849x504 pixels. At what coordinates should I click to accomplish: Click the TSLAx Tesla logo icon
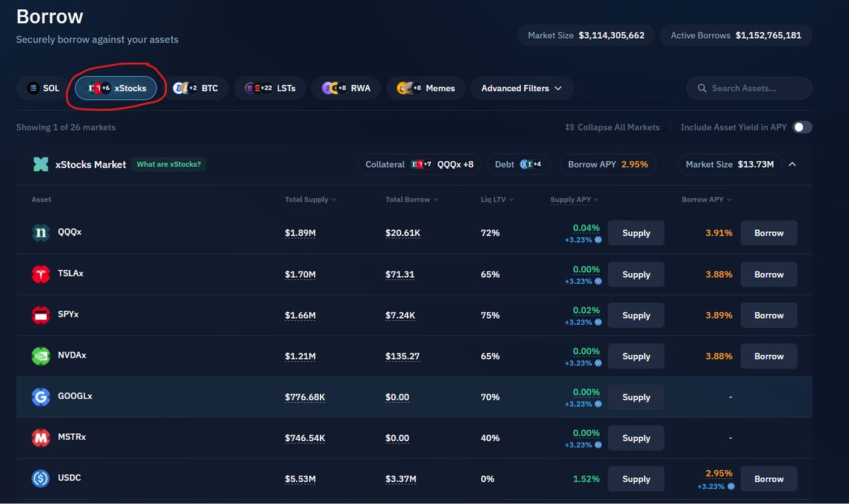click(x=40, y=274)
